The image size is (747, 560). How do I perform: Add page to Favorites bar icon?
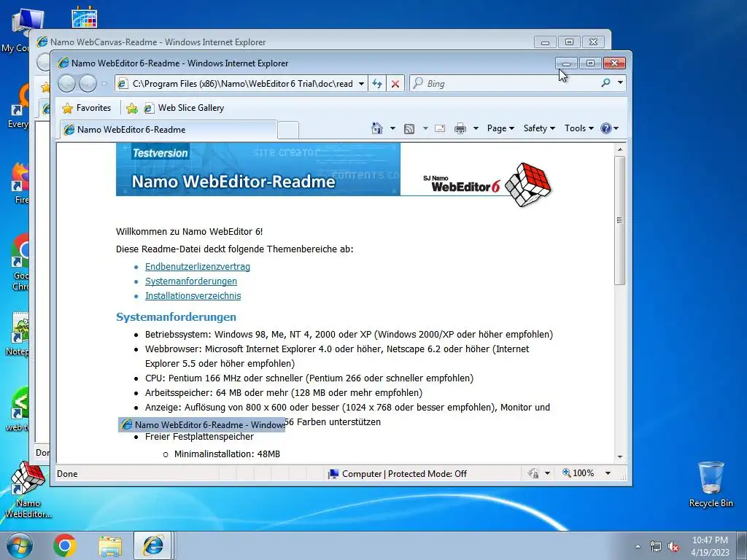point(132,109)
